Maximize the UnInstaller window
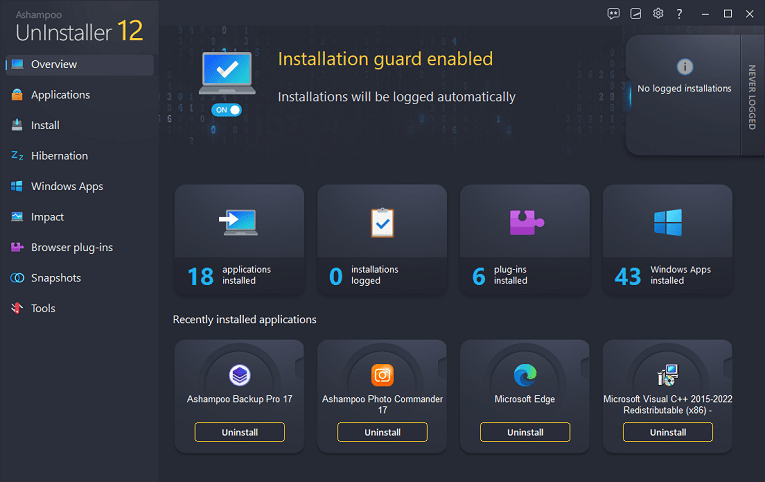765x482 pixels. (727, 14)
